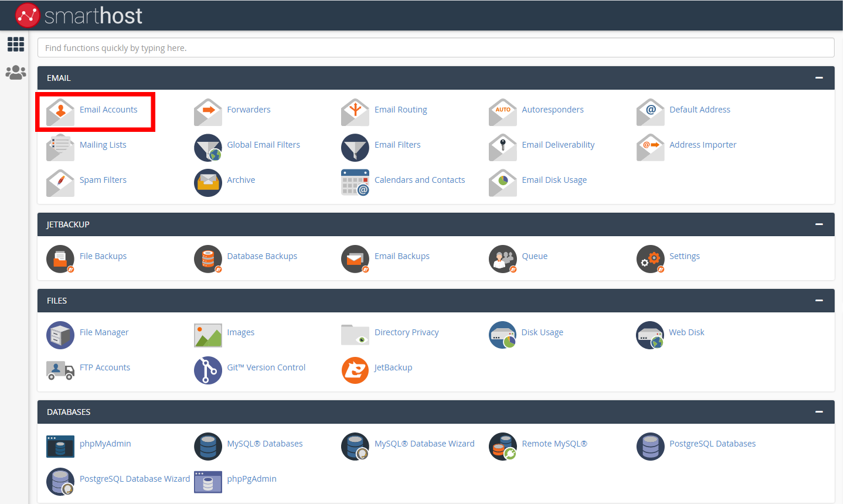Open the File Manager cabinet icon

(x=60, y=335)
